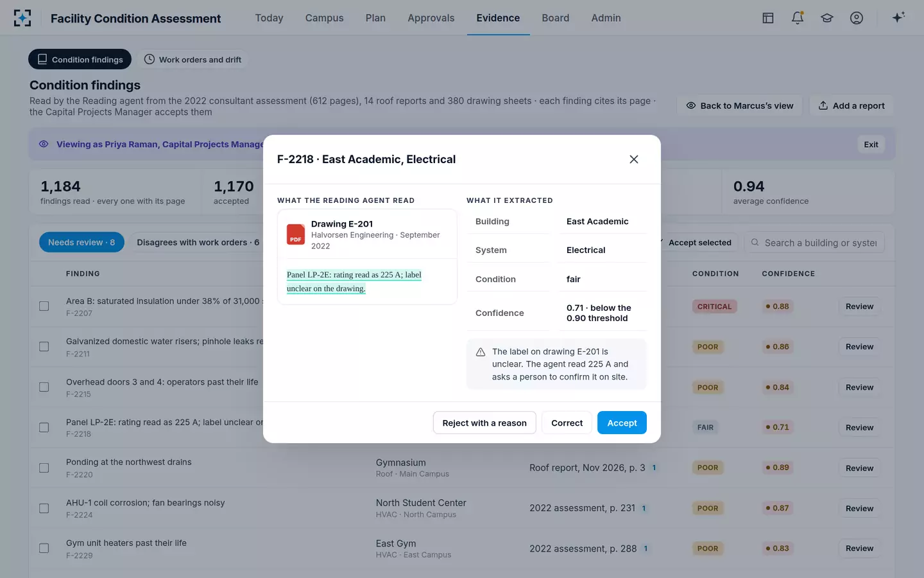This screenshot has height=578, width=924.
Task: Click the warning triangle icon in dialog
Action: [480, 352]
